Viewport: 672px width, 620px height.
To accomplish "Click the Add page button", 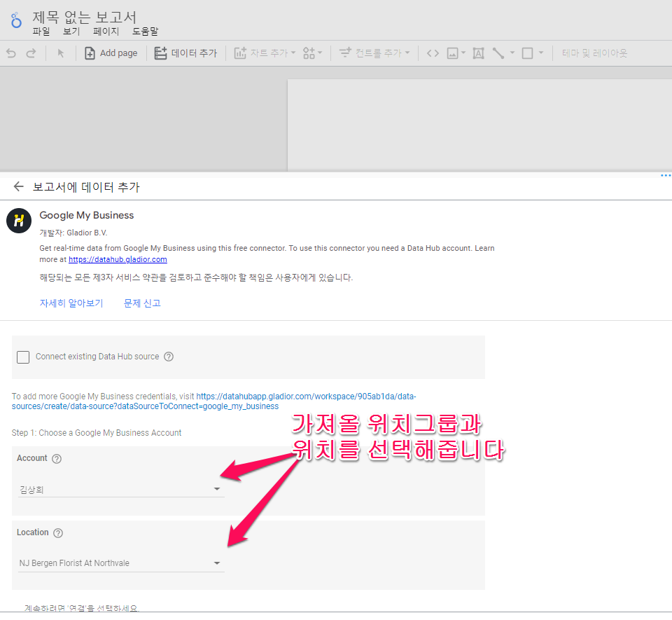I will (x=111, y=53).
